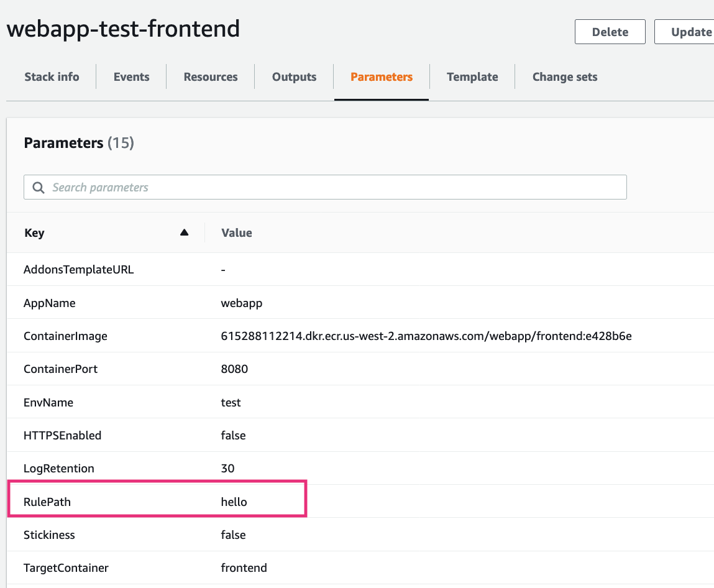Click the 8080 port value
The width and height of the screenshot is (714, 588).
click(x=234, y=369)
